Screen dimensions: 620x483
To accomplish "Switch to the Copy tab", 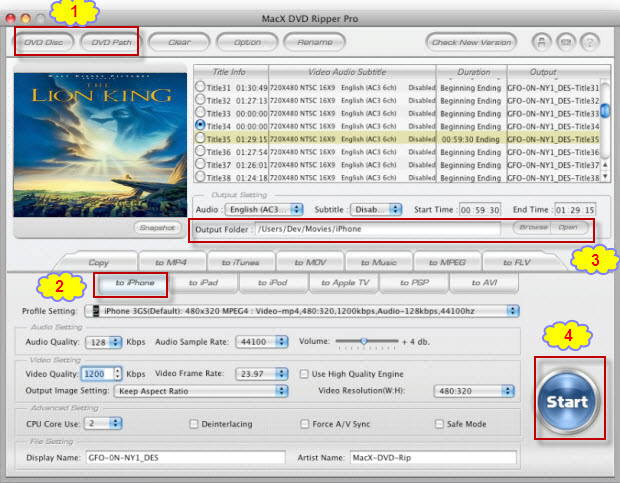I will point(98,262).
